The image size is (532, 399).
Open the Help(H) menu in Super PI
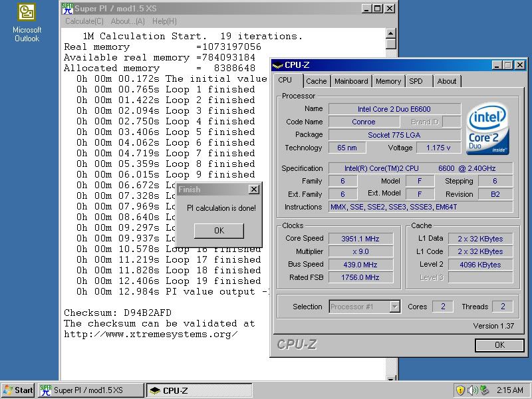[164, 21]
